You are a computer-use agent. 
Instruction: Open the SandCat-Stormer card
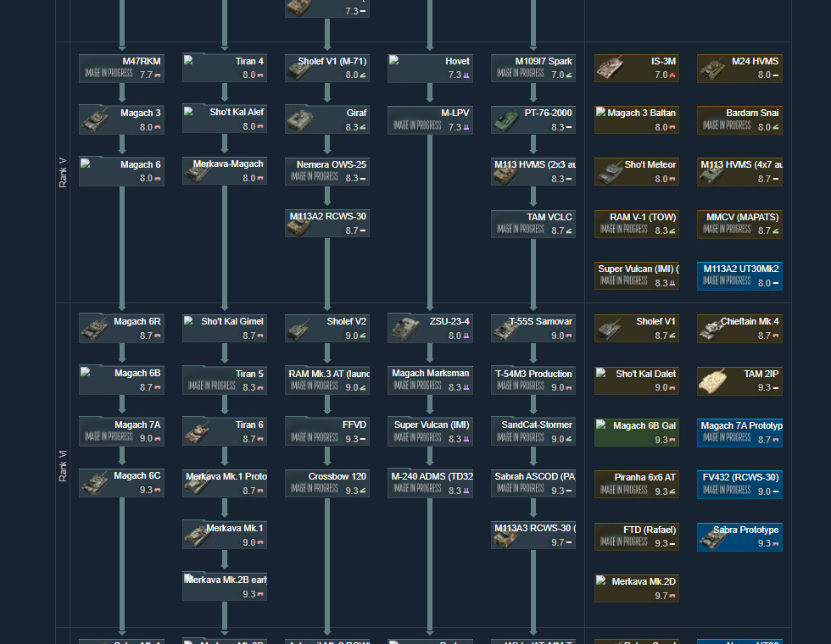[x=533, y=431]
